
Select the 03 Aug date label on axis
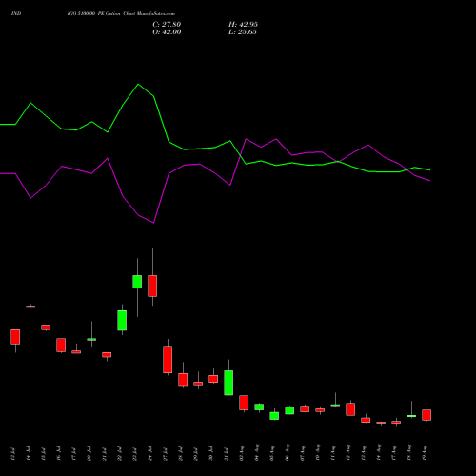click(x=242, y=453)
